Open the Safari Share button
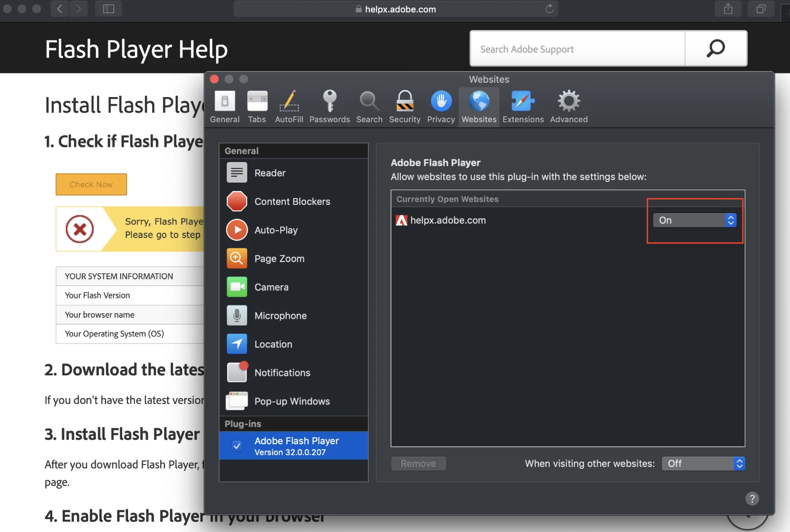 [x=728, y=9]
